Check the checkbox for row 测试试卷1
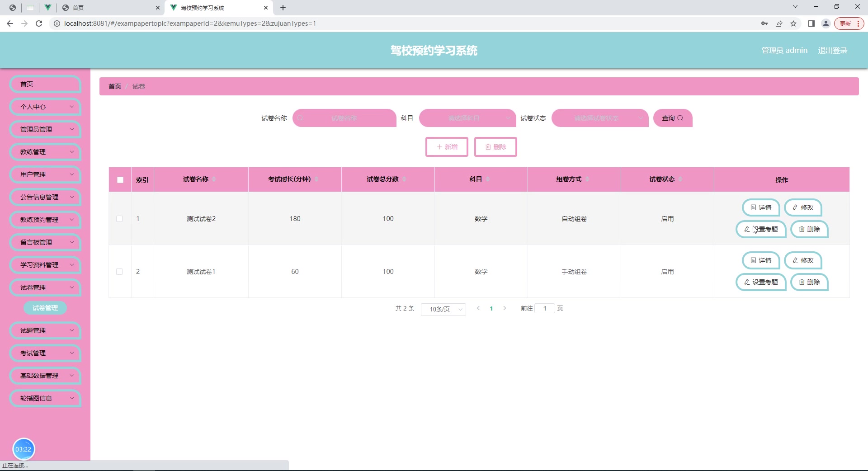 click(120, 272)
